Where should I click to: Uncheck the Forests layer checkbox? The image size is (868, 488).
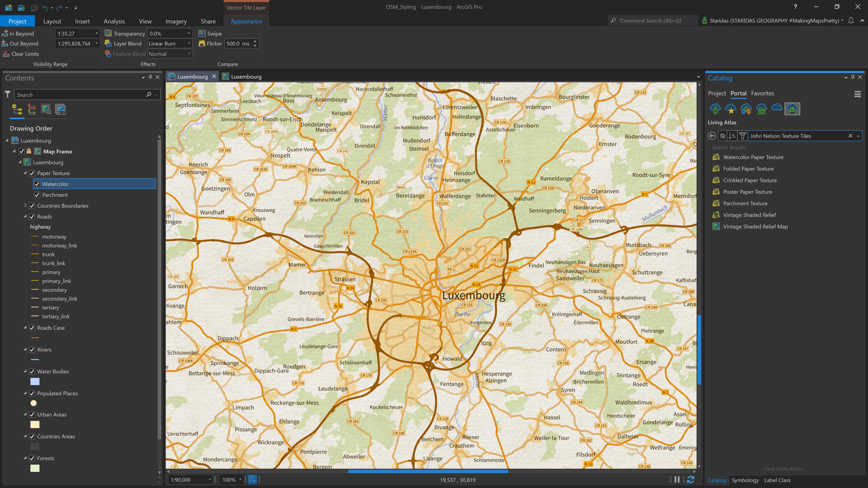[32, 458]
